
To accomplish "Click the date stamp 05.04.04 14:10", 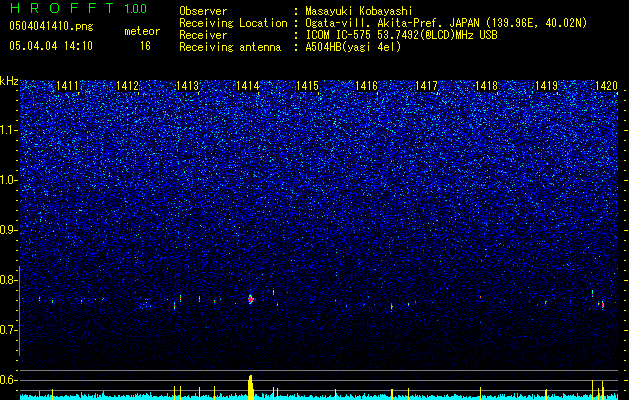I will click(x=51, y=46).
